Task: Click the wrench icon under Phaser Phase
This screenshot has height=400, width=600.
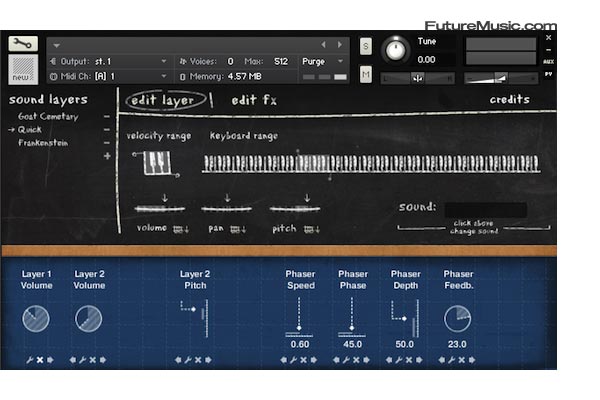Action: [x=346, y=360]
